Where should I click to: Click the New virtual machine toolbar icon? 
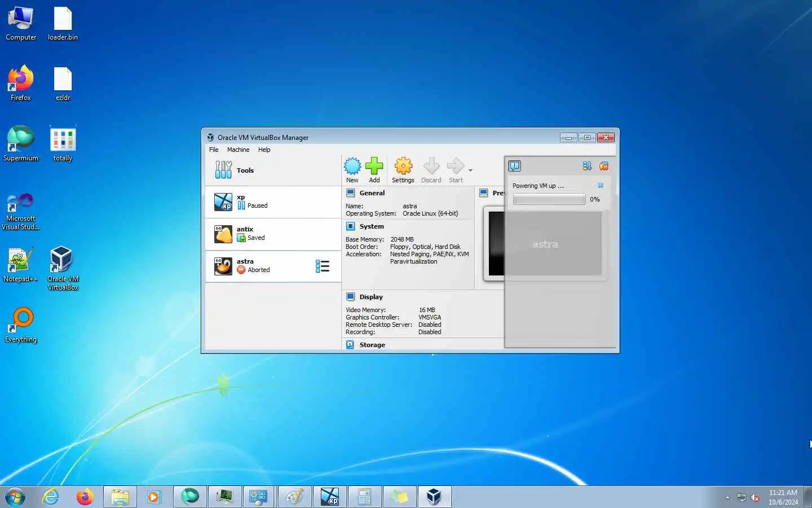(352, 170)
